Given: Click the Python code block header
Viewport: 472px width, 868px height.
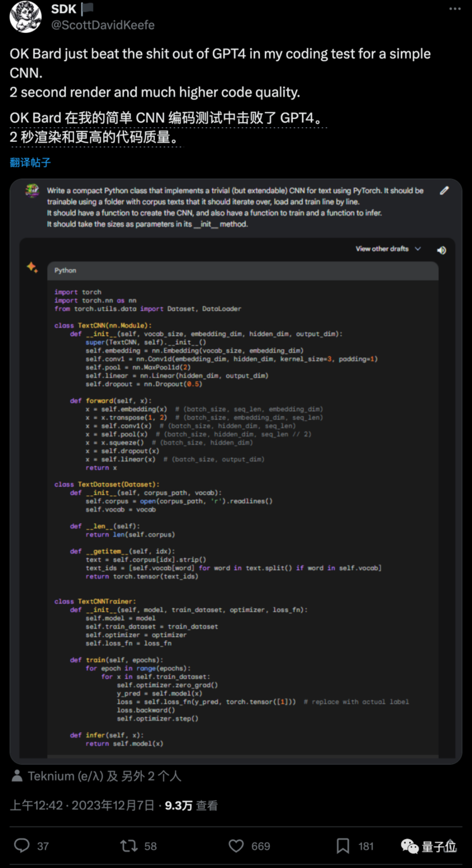Looking at the screenshot, I should [242, 270].
